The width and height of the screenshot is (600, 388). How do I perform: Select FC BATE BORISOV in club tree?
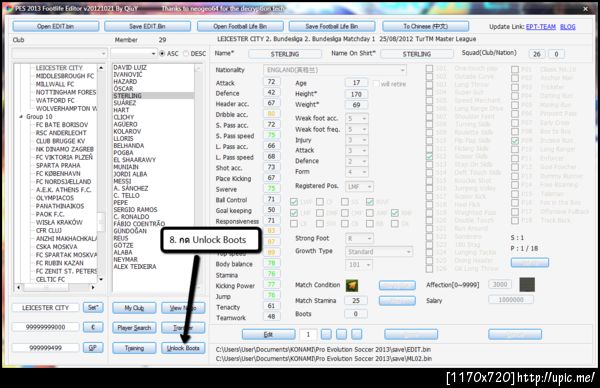[62, 125]
